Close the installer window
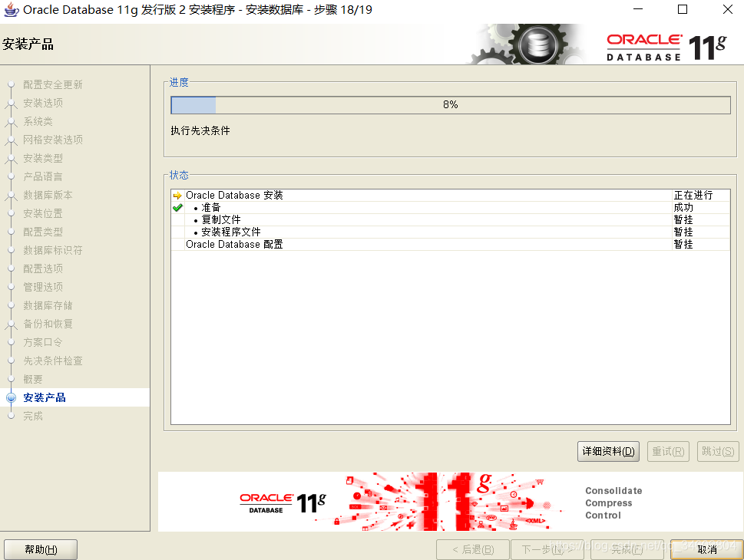Image resolution: width=744 pixels, height=560 pixels. point(727,9)
